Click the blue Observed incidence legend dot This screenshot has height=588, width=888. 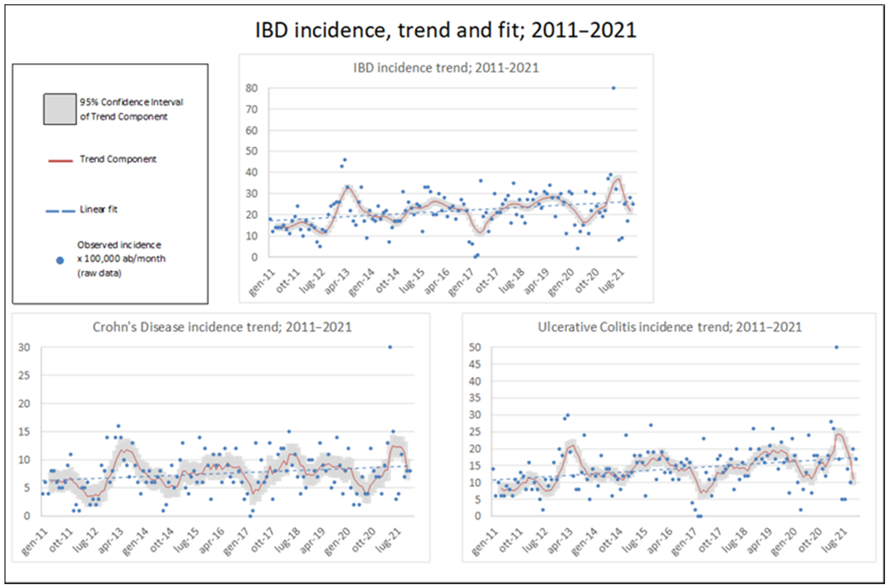(x=60, y=260)
